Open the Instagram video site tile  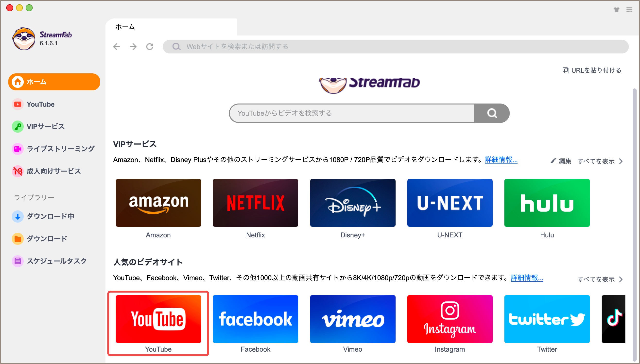click(x=450, y=319)
